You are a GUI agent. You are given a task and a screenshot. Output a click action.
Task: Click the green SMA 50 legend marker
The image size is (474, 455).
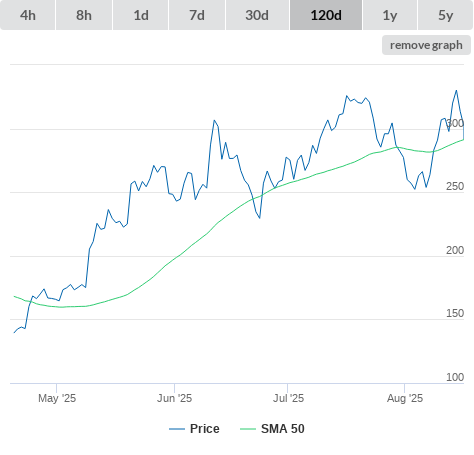(248, 429)
